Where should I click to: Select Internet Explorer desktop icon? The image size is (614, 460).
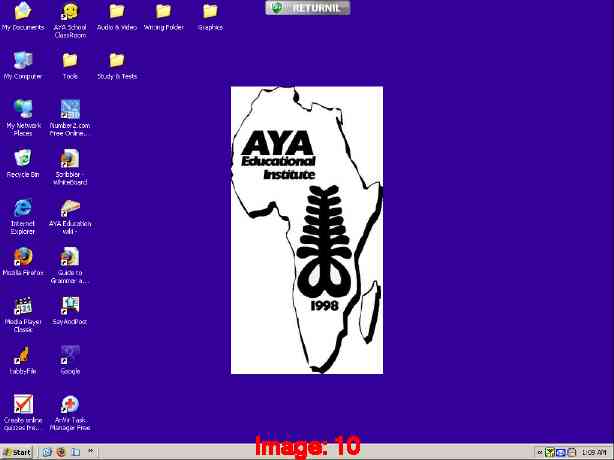23,216
